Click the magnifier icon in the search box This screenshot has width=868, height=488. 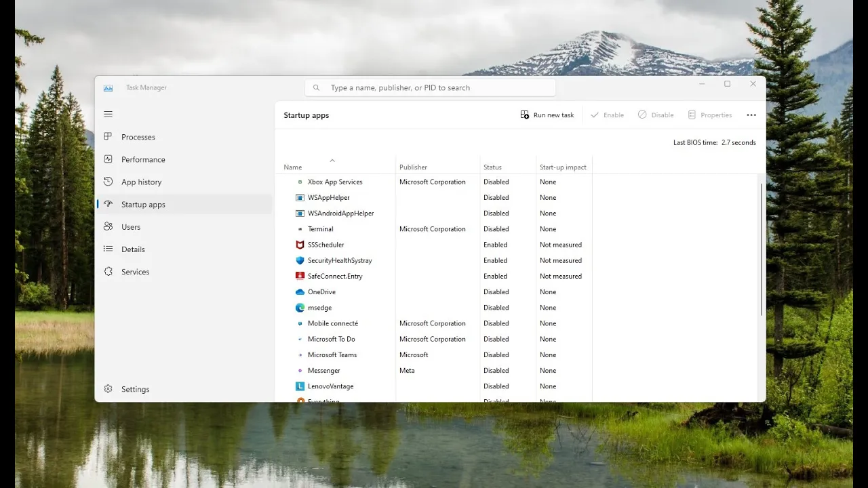(317, 87)
